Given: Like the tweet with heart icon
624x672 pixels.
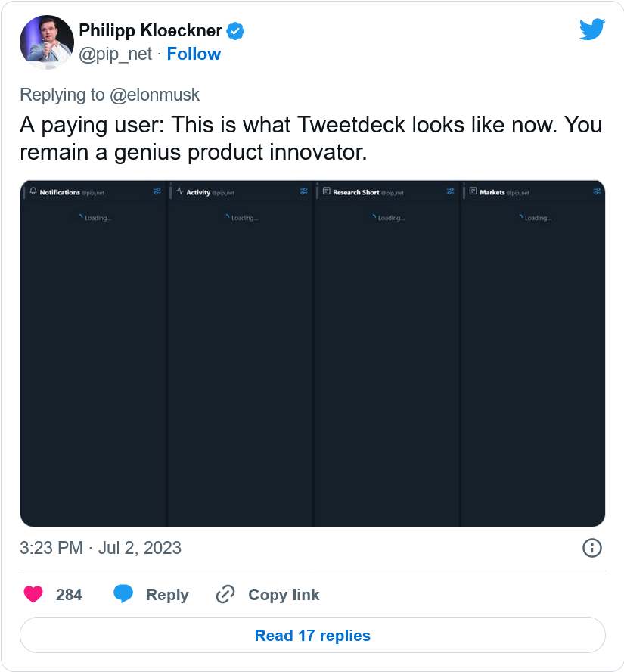Looking at the screenshot, I should [x=33, y=595].
